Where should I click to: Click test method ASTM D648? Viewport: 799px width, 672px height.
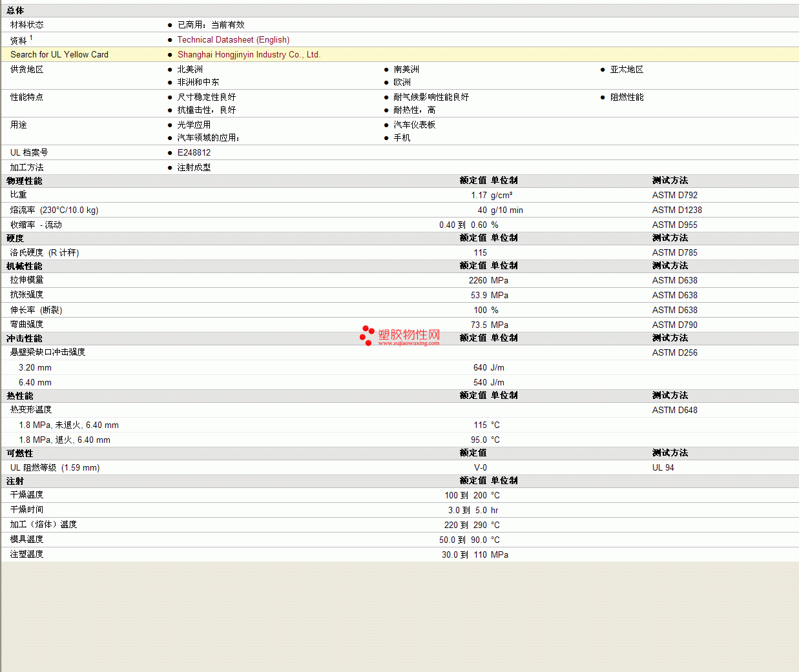click(x=674, y=411)
